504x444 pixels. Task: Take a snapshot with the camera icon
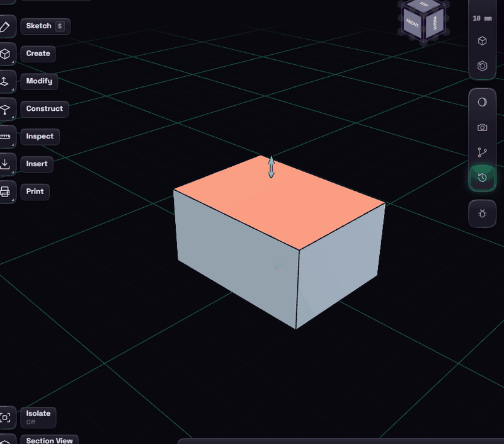point(482,128)
